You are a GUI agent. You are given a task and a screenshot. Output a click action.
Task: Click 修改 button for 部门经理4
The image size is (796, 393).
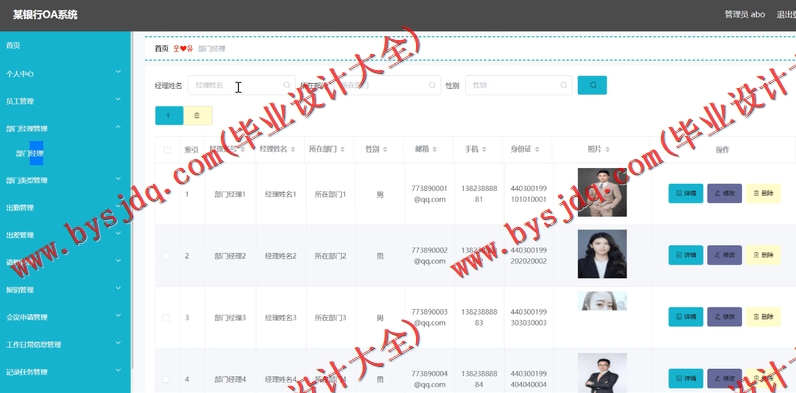(724, 379)
